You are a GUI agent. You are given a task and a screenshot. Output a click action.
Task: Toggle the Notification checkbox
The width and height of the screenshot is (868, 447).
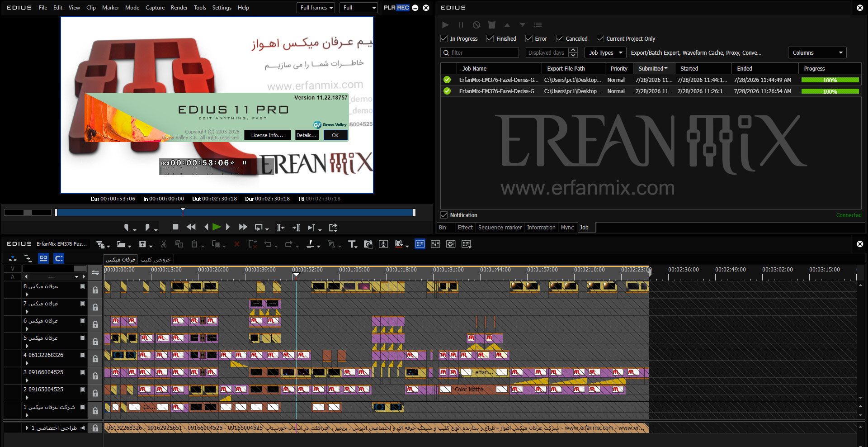444,215
